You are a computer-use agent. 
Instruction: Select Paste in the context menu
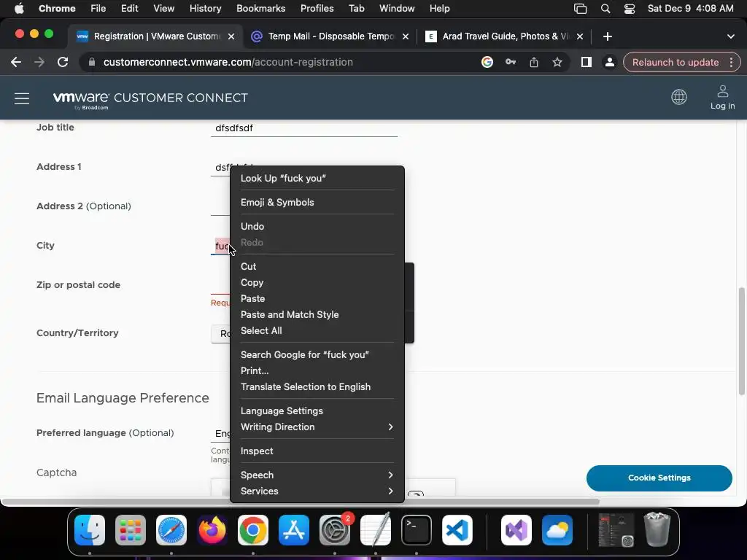point(317,298)
